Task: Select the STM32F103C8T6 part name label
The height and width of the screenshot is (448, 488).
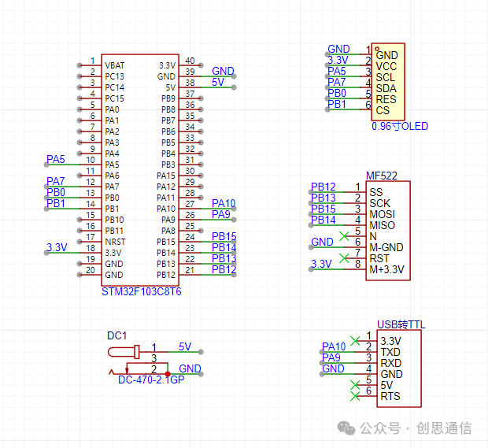Action: 142,292
